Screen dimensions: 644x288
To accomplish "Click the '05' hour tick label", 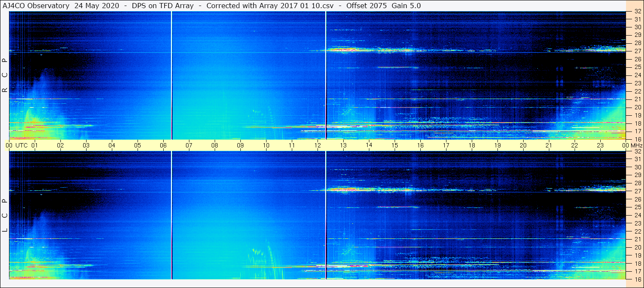I will [x=138, y=145].
